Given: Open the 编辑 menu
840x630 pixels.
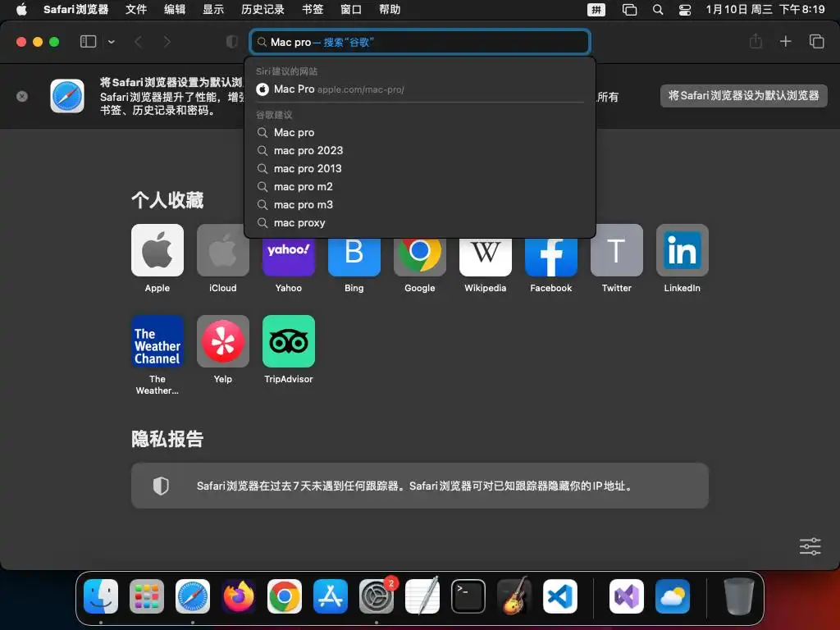Looking at the screenshot, I should pos(175,9).
